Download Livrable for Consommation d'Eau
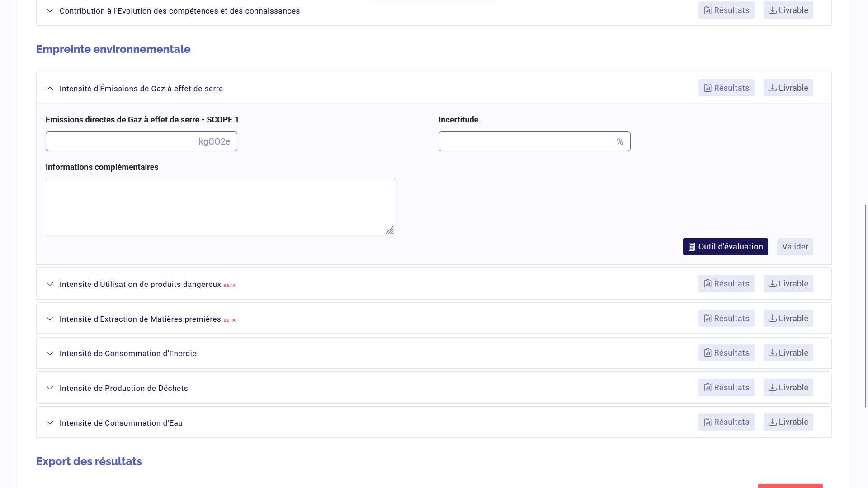Image resolution: width=868 pixels, height=488 pixels. (x=788, y=422)
